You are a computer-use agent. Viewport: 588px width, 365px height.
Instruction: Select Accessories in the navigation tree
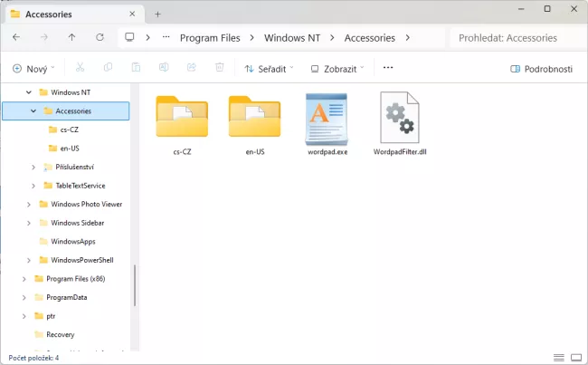[66, 111]
